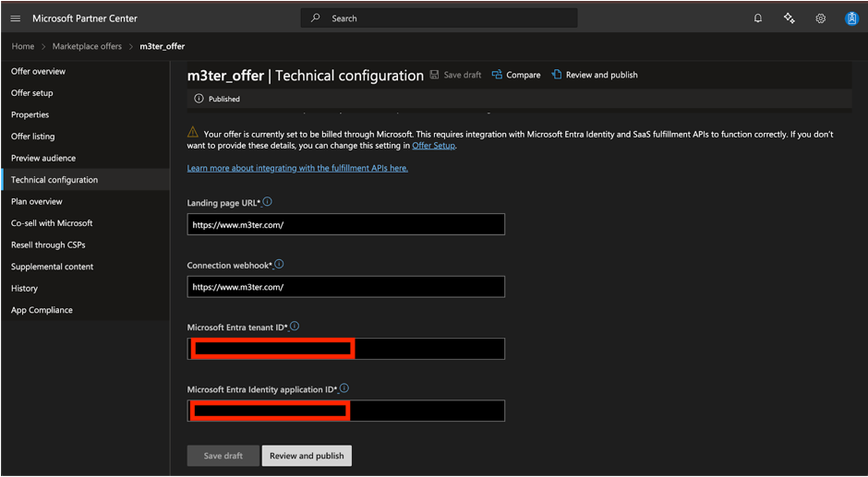The width and height of the screenshot is (868, 477).
Task: Click in the Search box
Action: click(439, 18)
